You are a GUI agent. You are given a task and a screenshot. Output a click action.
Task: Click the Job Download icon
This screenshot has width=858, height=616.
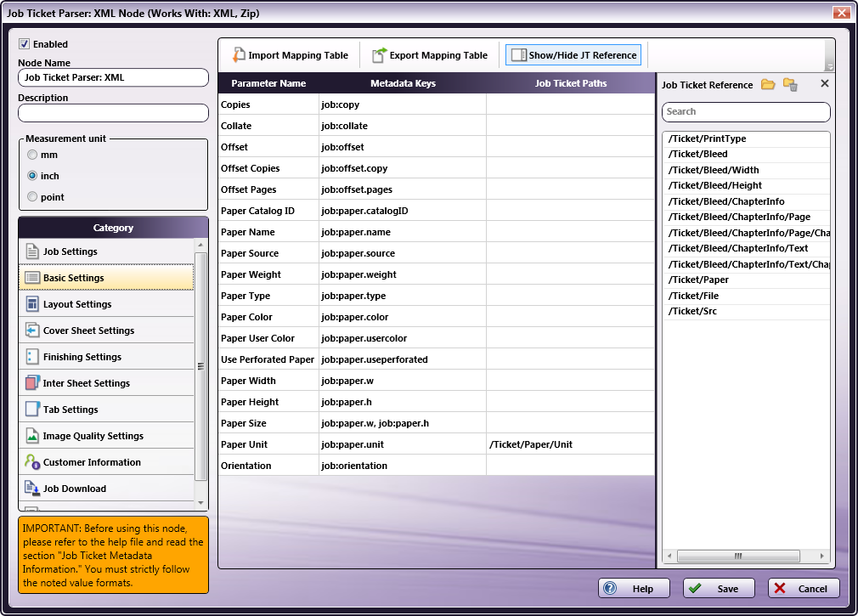point(32,489)
